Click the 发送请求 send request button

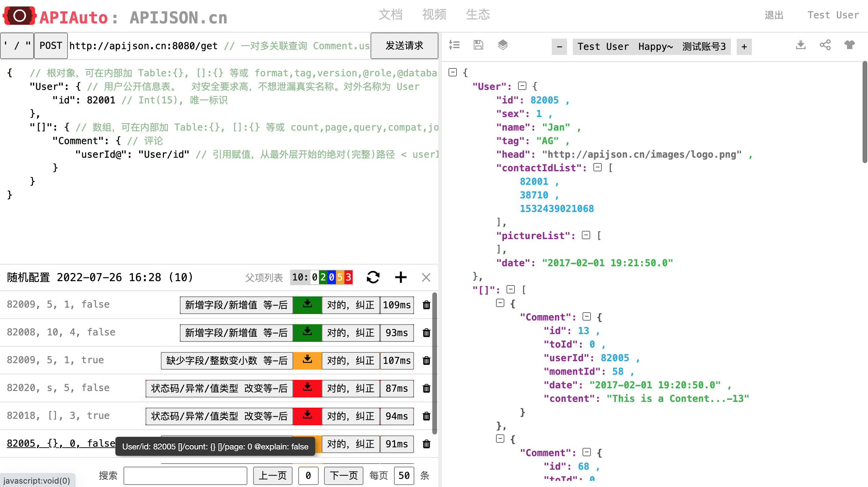click(x=404, y=46)
